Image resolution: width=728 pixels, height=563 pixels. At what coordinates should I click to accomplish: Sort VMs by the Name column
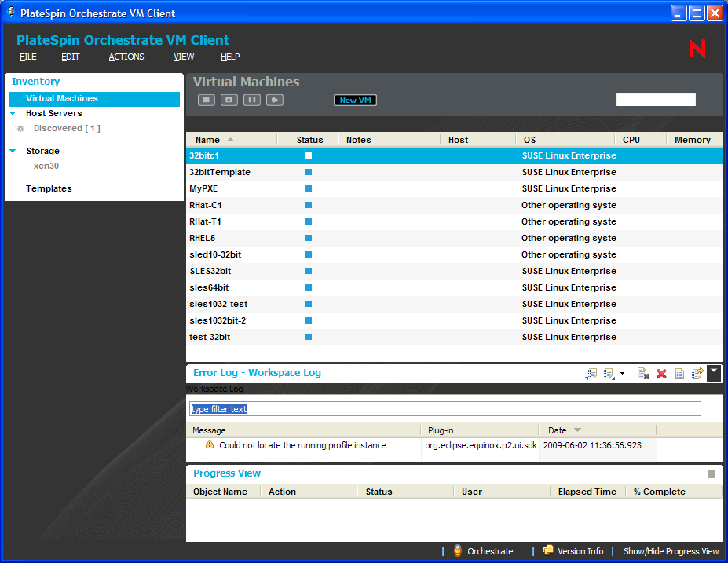tap(232, 140)
